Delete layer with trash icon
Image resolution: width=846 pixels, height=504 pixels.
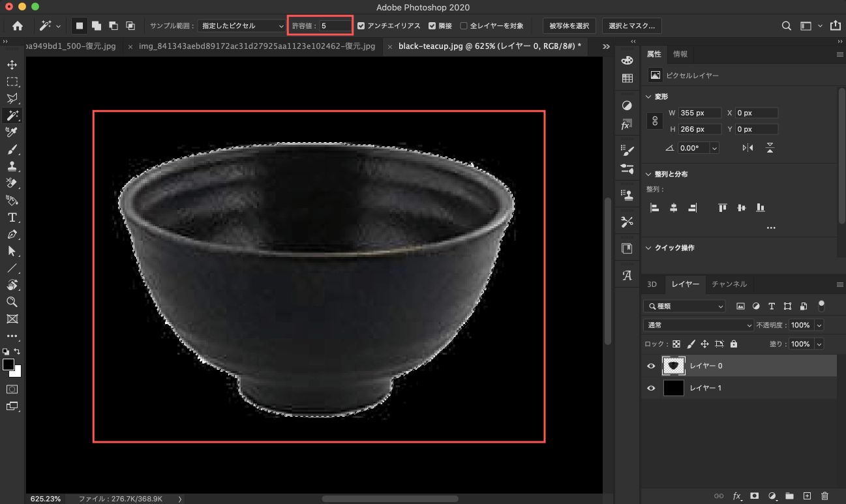point(824,496)
